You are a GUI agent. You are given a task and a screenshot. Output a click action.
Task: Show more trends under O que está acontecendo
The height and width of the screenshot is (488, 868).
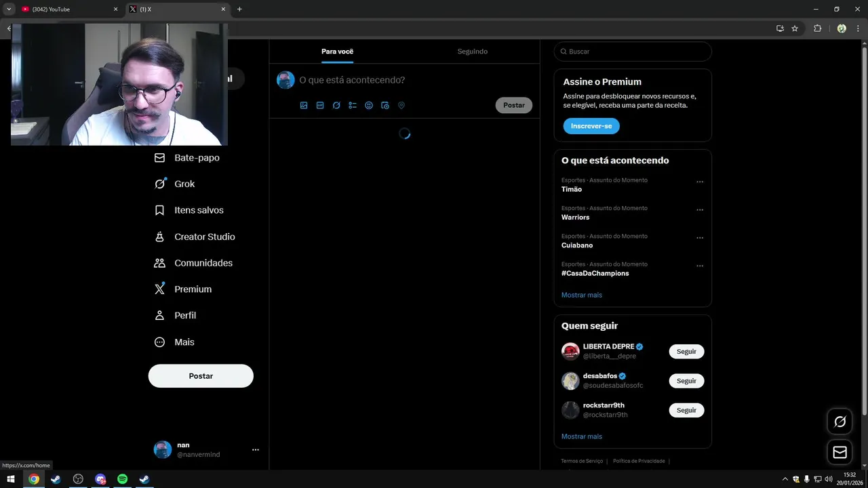582,295
